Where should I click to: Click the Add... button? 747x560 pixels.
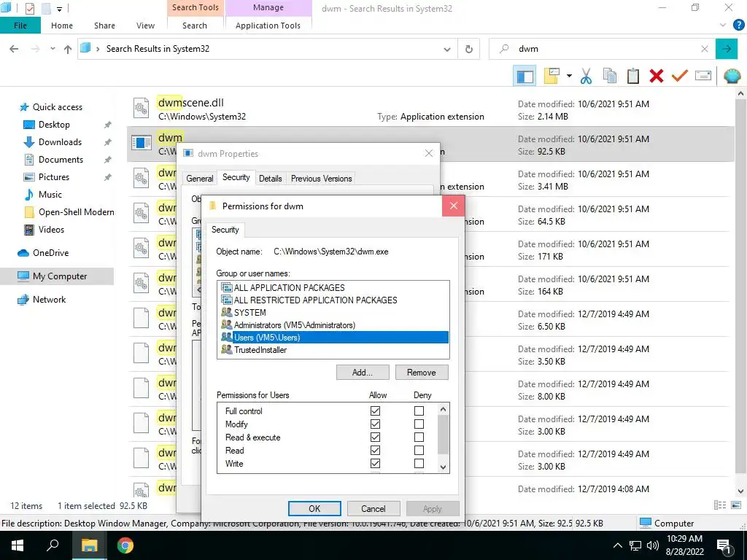coord(363,373)
